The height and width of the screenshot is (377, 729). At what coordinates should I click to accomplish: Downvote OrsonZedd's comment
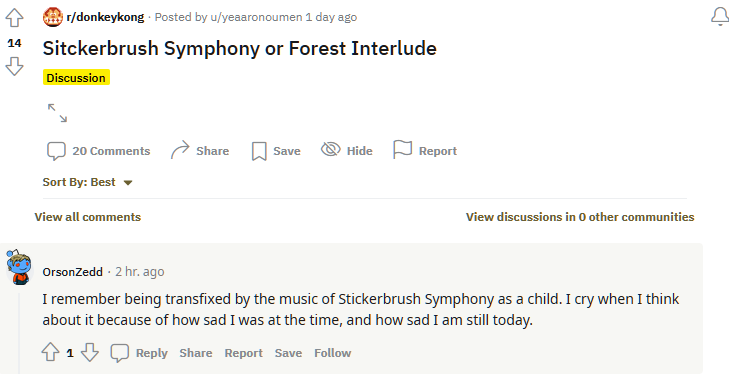click(x=90, y=353)
